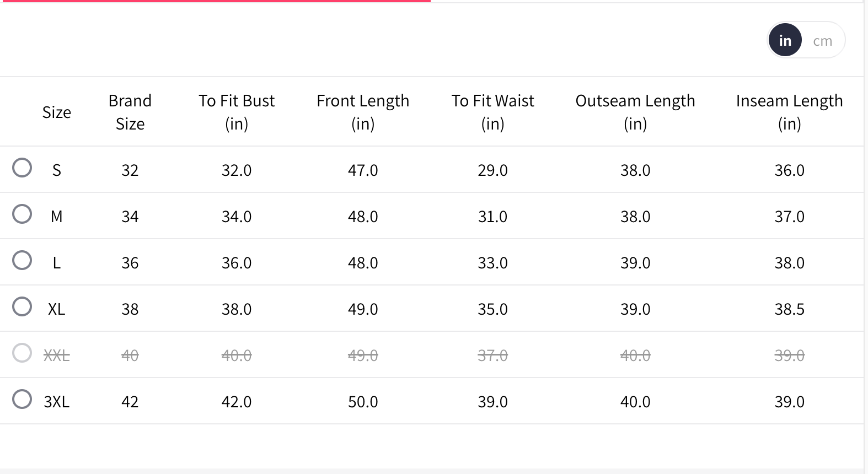868x474 pixels.
Task: Click the 38.5 inseam value for XL
Action: click(x=789, y=309)
